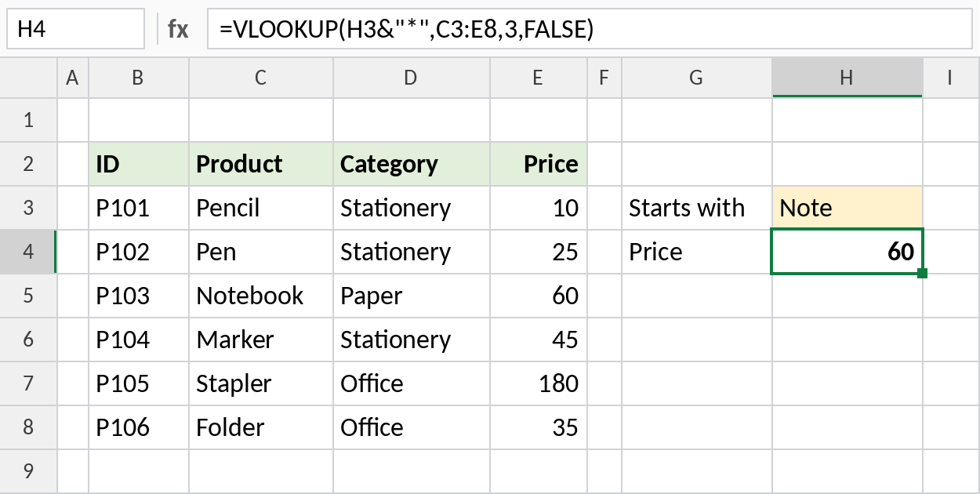Click the Price header cell in column E
Viewport: 980px width, 494px height.
pyautogui.click(x=539, y=164)
